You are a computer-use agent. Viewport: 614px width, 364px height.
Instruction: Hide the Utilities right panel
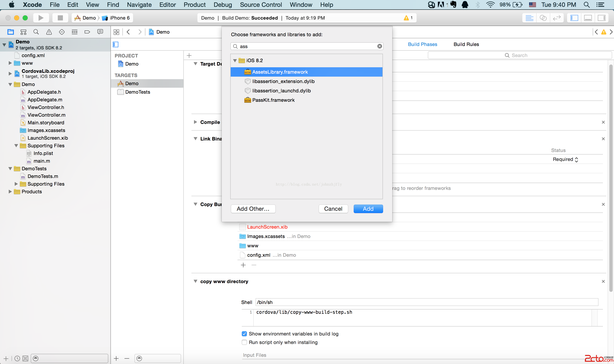pos(601,18)
